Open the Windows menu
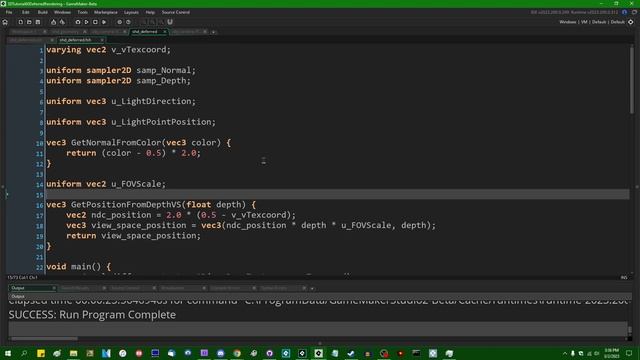 click(62, 12)
